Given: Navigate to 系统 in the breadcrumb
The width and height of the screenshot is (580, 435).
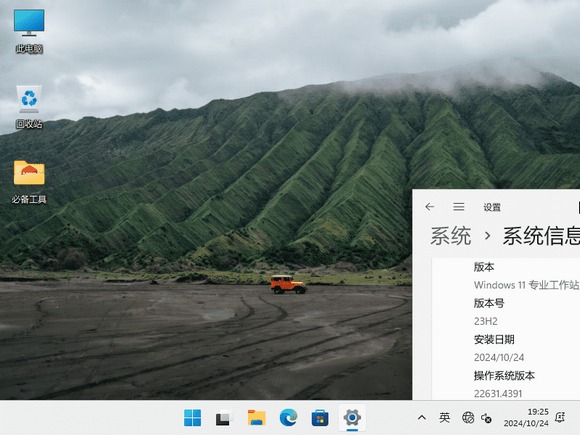Looking at the screenshot, I should pos(451,236).
